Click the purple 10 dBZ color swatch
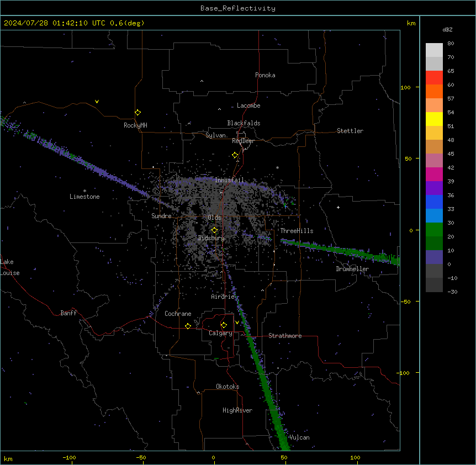Screen dimensions: 476x465 [434, 257]
